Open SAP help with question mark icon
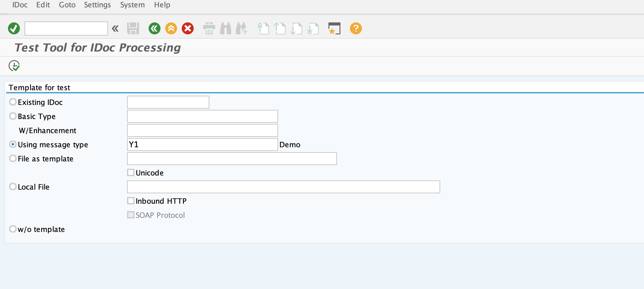The image size is (644, 289). click(355, 28)
